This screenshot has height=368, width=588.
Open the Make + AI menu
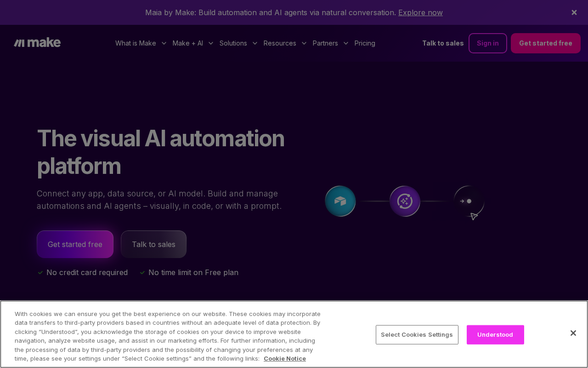[x=187, y=43]
